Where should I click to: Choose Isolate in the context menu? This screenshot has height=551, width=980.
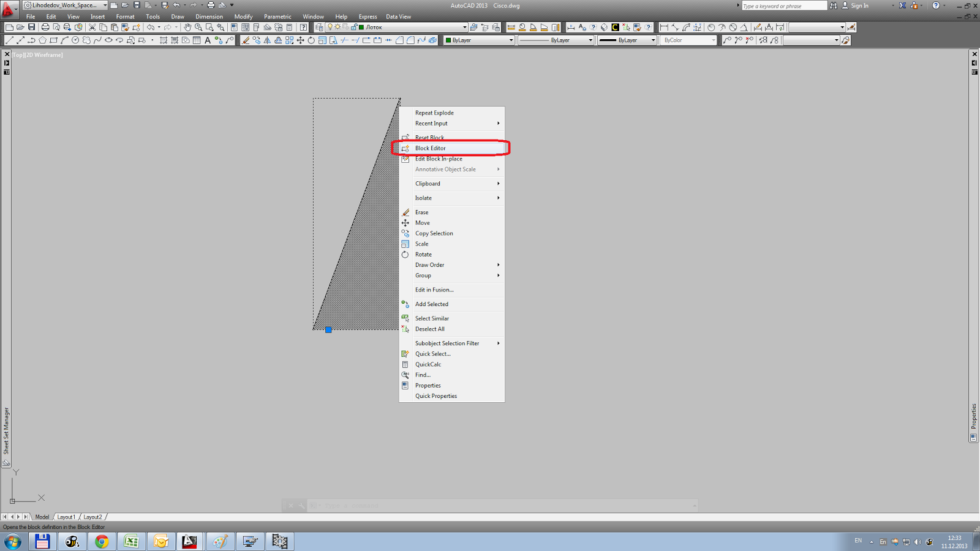tap(452, 198)
